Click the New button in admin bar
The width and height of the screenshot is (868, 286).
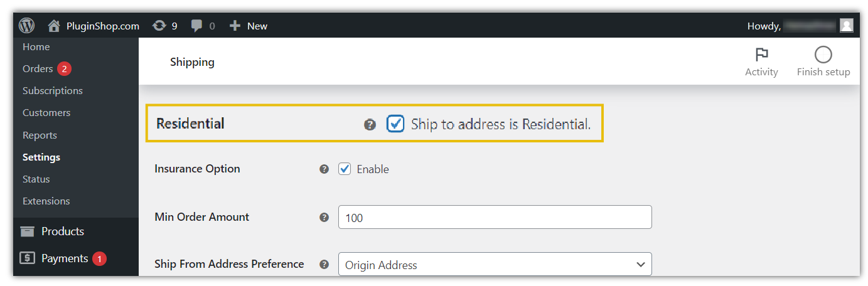click(x=249, y=26)
